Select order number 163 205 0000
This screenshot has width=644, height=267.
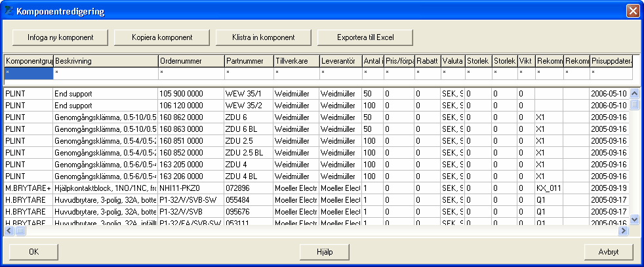(x=191, y=165)
